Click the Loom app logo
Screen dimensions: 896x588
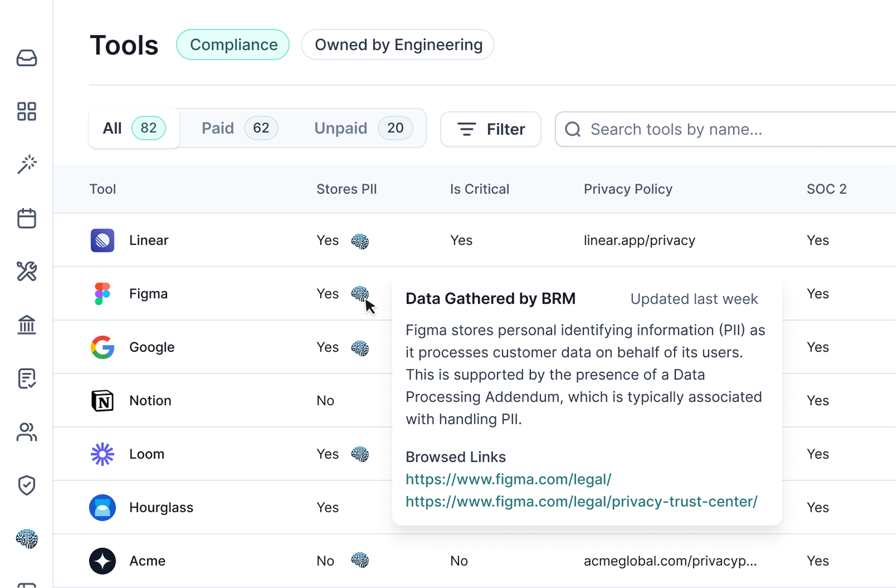(103, 454)
